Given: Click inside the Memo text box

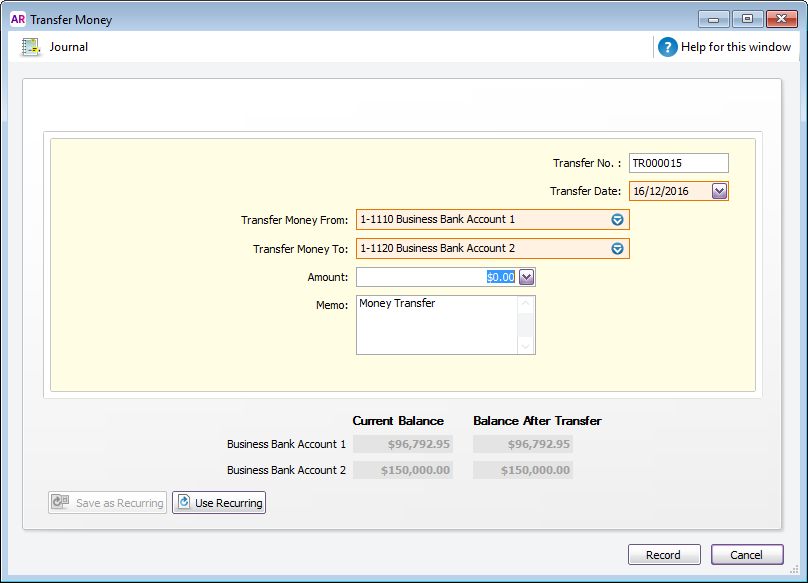Looking at the screenshot, I should (436, 325).
